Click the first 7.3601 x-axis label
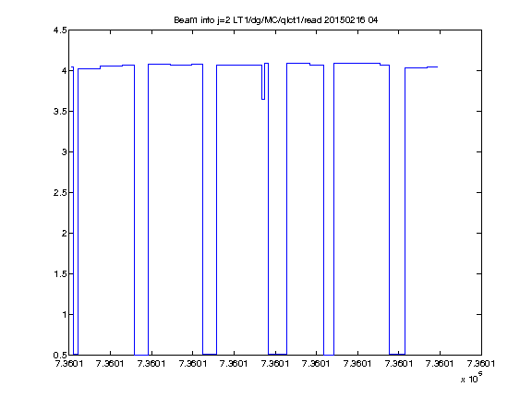 pos(69,364)
